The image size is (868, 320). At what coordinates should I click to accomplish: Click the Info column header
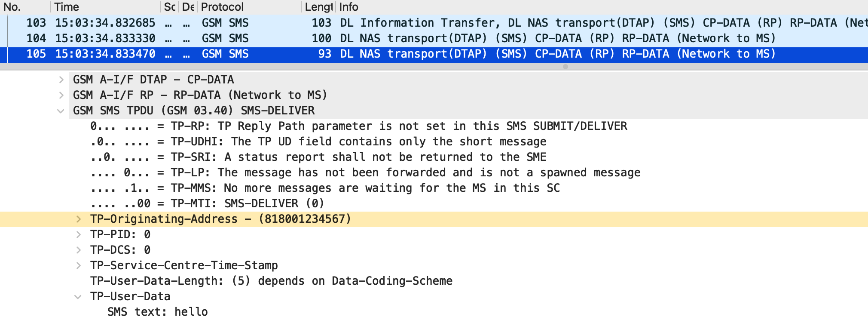(348, 7)
